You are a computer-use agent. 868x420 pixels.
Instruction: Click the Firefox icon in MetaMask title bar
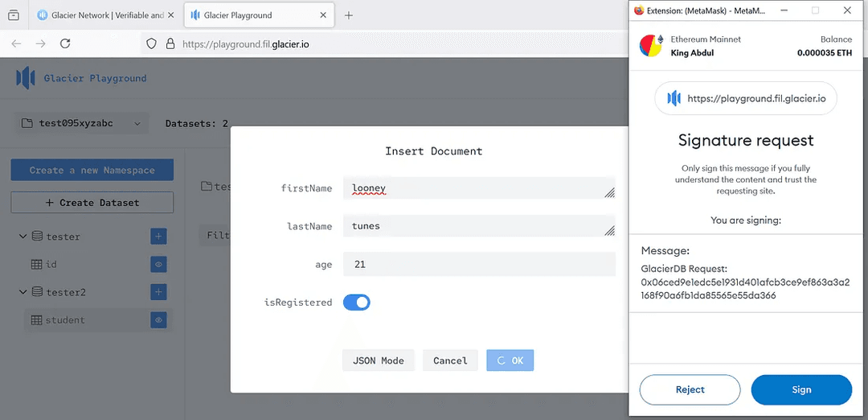640,10
